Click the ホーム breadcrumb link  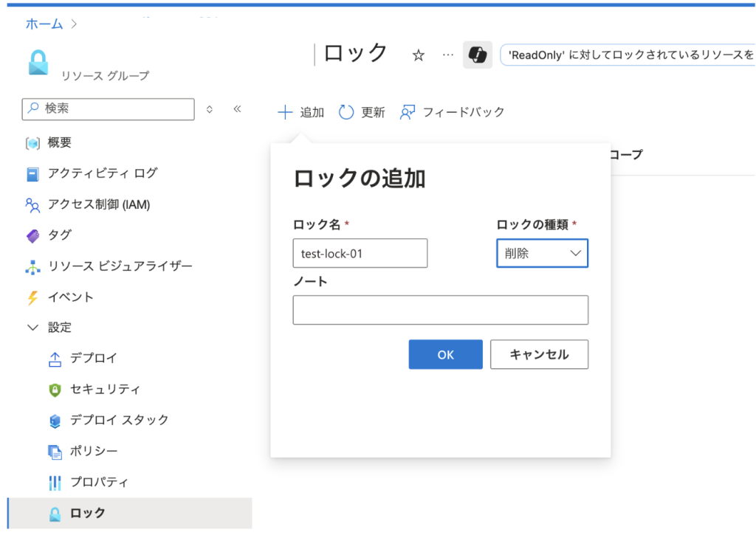pyautogui.click(x=44, y=24)
